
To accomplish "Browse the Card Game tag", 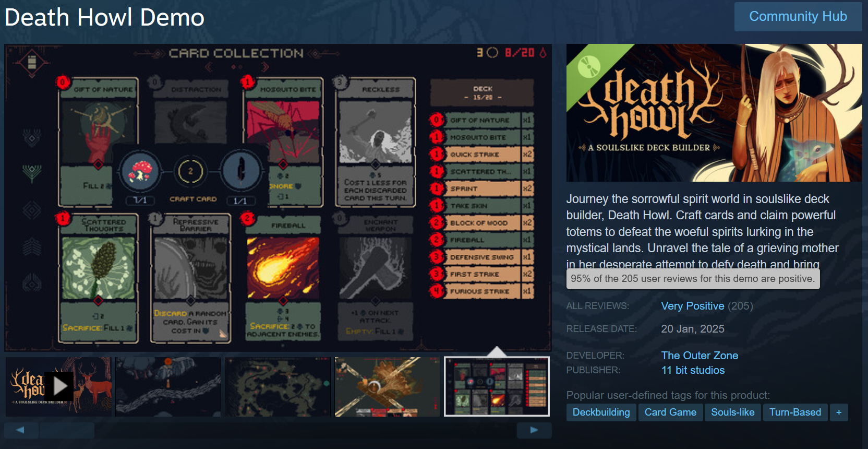I will pos(670,412).
